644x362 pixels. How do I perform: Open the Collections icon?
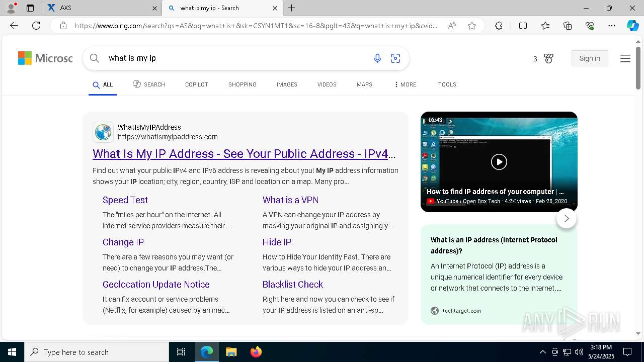pyautogui.click(x=568, y=26)
